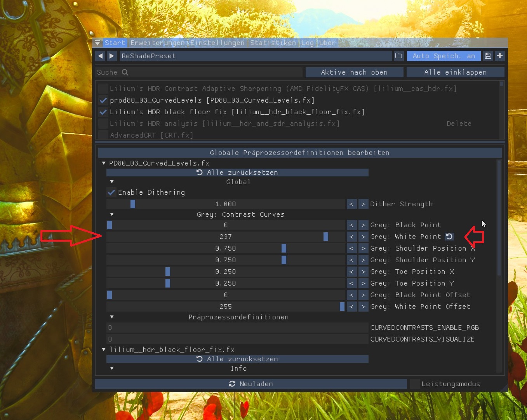Collapse Präprozessordefinitionen group
Screen dimensions: 527x420
coord(112,317)
